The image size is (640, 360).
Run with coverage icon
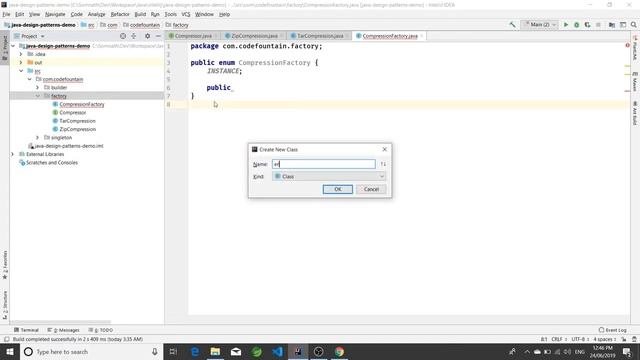[587, 25]
